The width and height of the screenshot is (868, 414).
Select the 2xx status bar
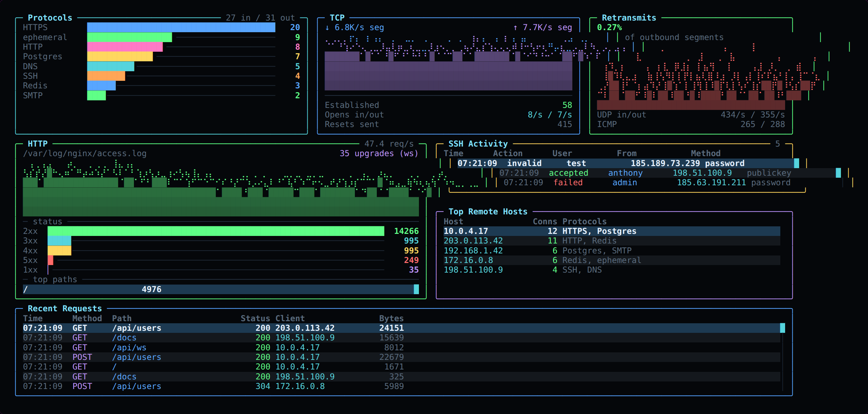(216, 231)
